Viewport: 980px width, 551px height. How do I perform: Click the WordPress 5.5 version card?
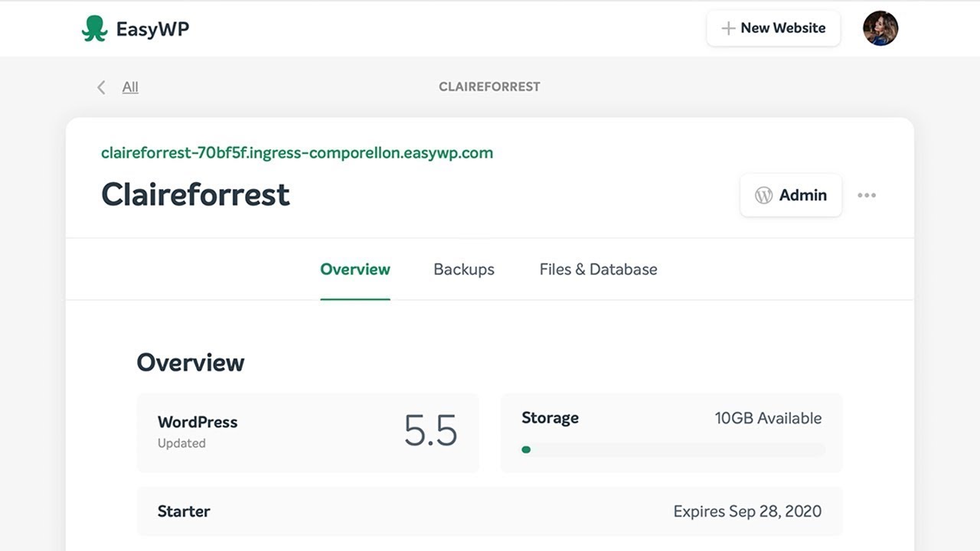tap(308, 432)
